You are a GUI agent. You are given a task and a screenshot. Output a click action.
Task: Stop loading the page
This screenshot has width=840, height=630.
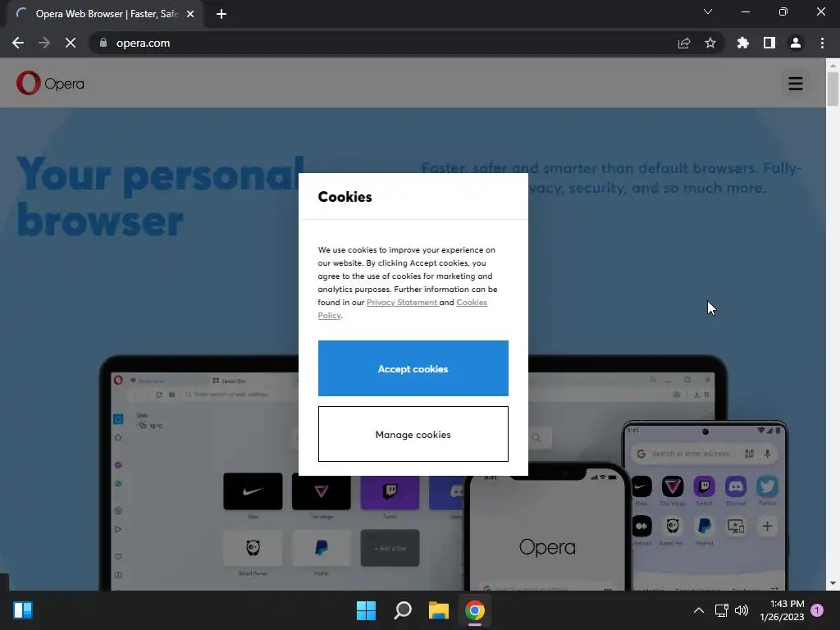pyautogui.click(x=71, y=43)
